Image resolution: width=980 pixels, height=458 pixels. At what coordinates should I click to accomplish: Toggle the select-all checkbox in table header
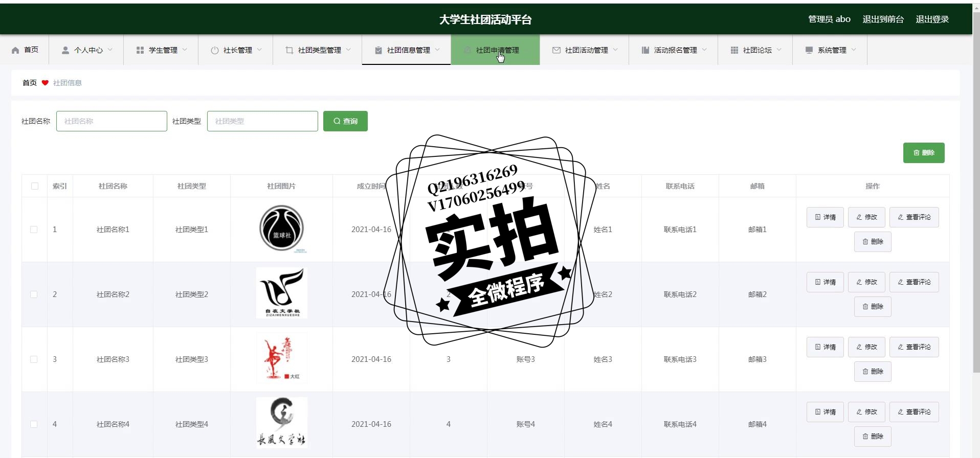[35, 186]
